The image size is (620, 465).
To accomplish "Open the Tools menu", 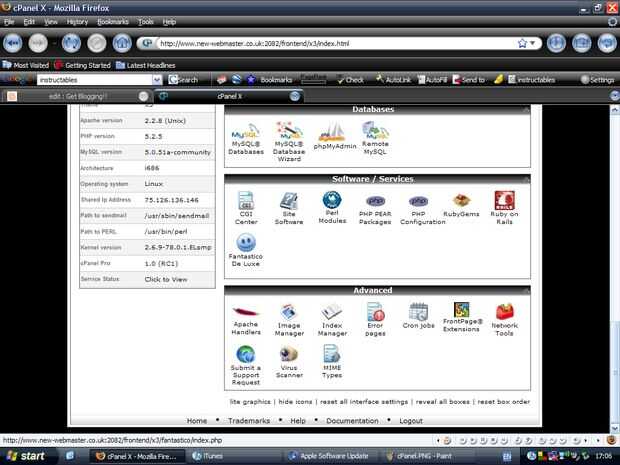I will 146,22.
